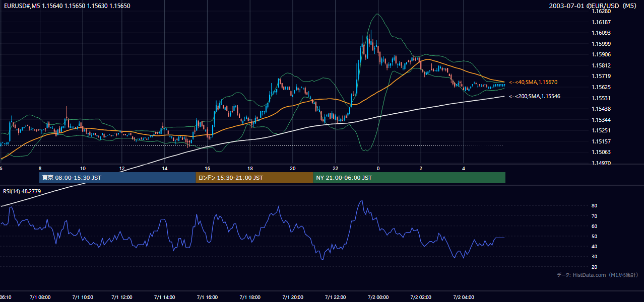Image resolution: width=644 pixels, height=302 pixels.
Task: Click price axis value 1.15531
Action: [601, 98]
